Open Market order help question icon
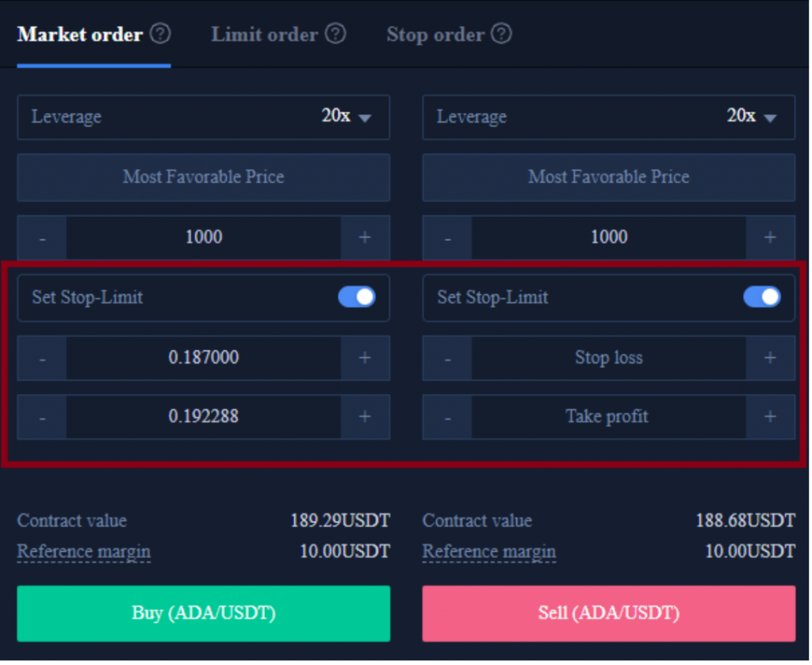812x665 pixels. 160,34
